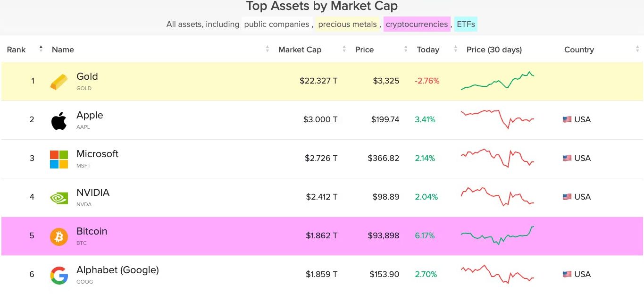Open the ETFs category link
The height and width of the screenshot is (294, 644).
466,24
